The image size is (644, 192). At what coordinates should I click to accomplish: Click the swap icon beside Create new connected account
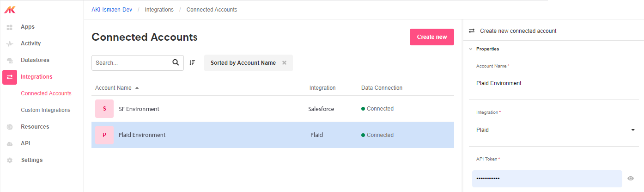[x=472, y=31]
